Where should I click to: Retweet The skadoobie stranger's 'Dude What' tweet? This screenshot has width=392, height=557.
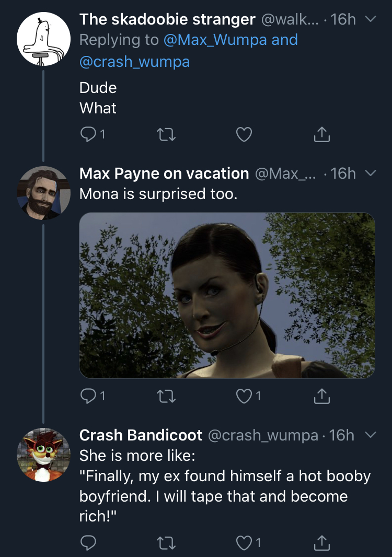click(166, 135)
